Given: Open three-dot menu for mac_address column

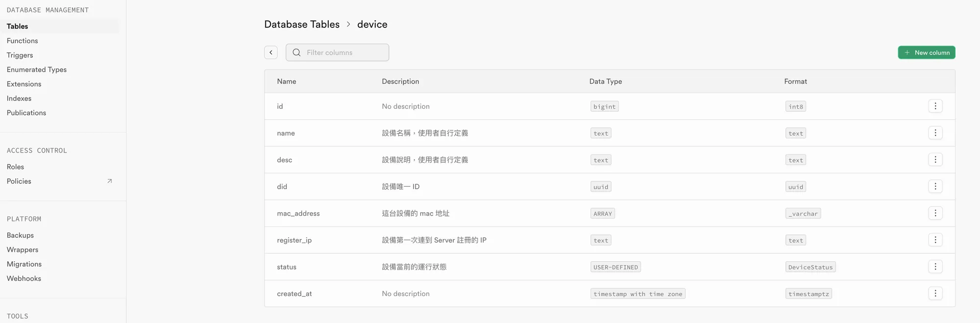Looking at the screenshot, I should tap(935, 213).
